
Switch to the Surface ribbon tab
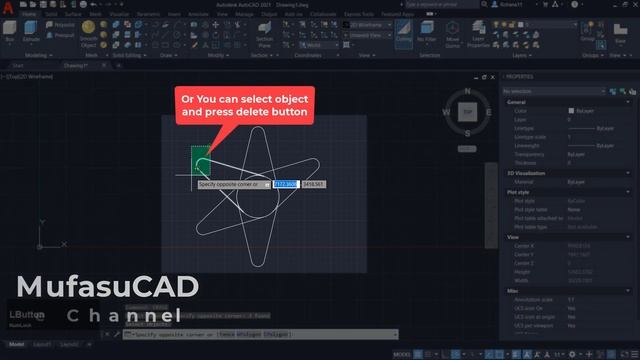click(x=73, y=14)
